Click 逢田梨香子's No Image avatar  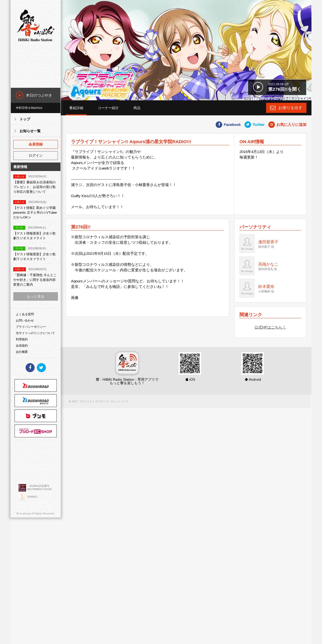247,244
